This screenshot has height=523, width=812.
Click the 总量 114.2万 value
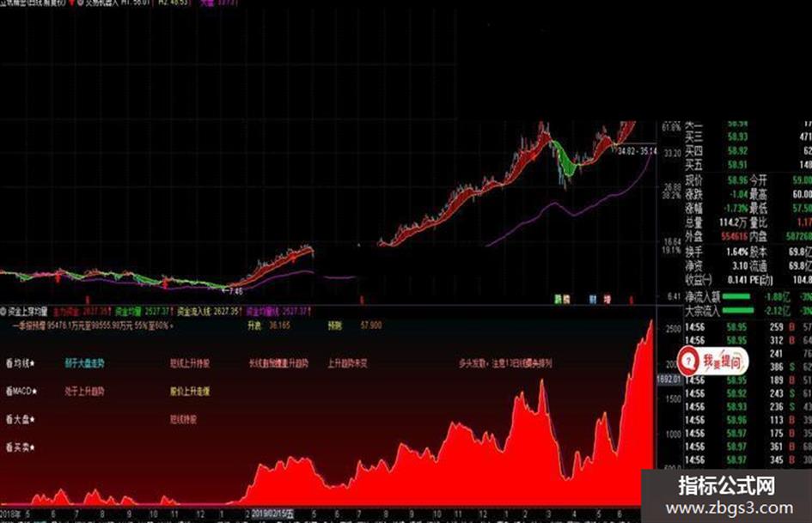pos(733,222)
